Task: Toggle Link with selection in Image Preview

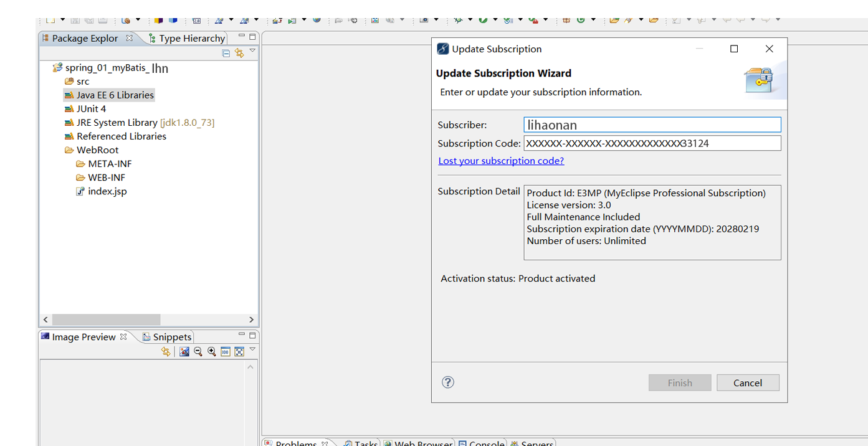Action: (x=166, y=352)
